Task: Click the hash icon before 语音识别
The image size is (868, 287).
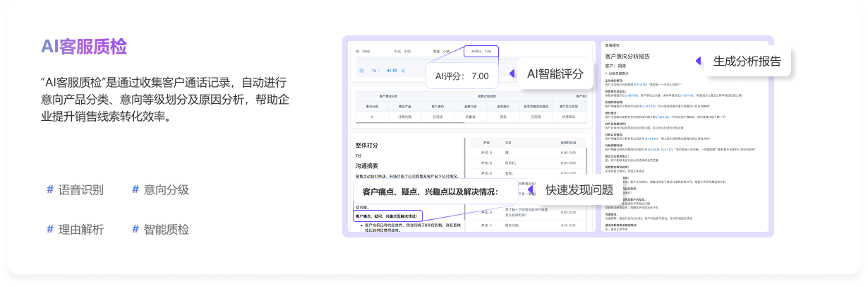Action: click(50, 189)
